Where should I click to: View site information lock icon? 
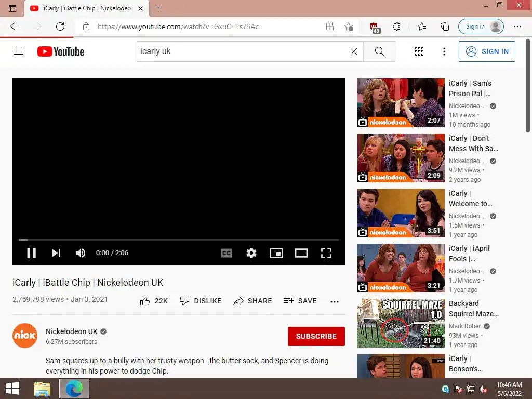pyautogui.click(x=86, y=26)
